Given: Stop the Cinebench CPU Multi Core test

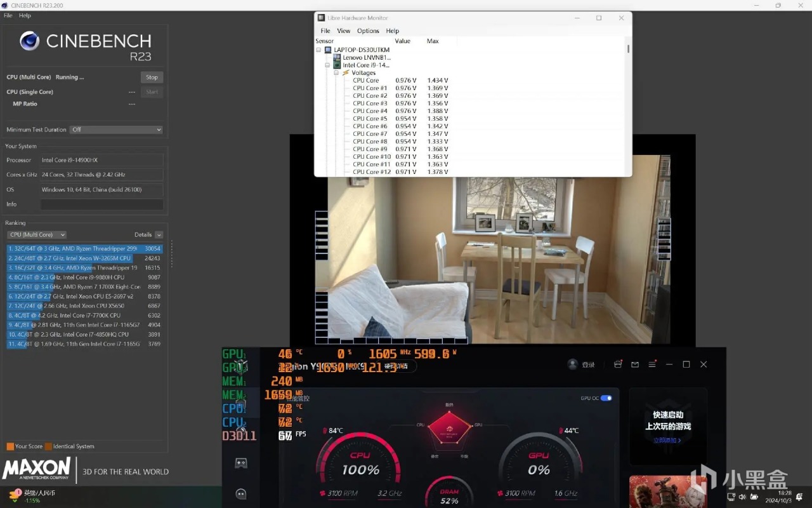Looking at the screenshot, I should pyautogui.click(x=152, y=77).
